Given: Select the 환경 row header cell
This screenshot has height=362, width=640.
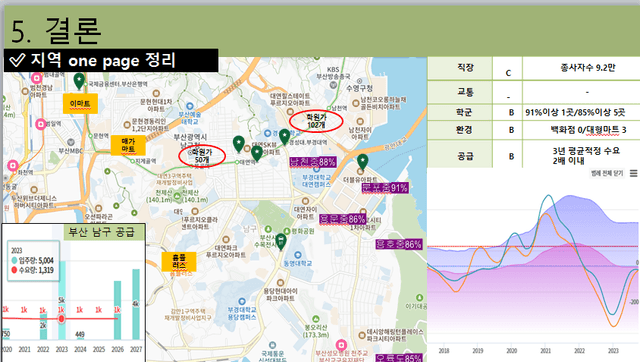Looking at the screenshot, I should pyautogui.click(x=460, y=130).
